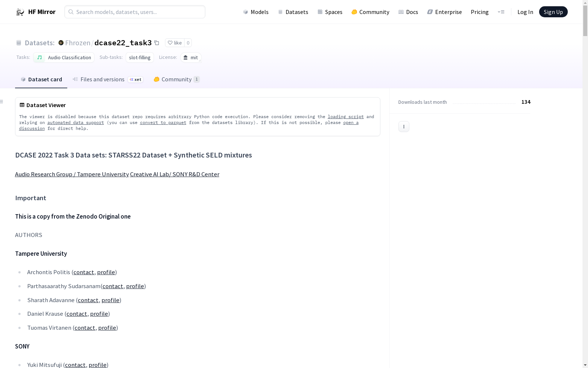Screen dimensions: 588x368
Task: Click the Dataset Viewer heading
Action: tap(46, 105)
